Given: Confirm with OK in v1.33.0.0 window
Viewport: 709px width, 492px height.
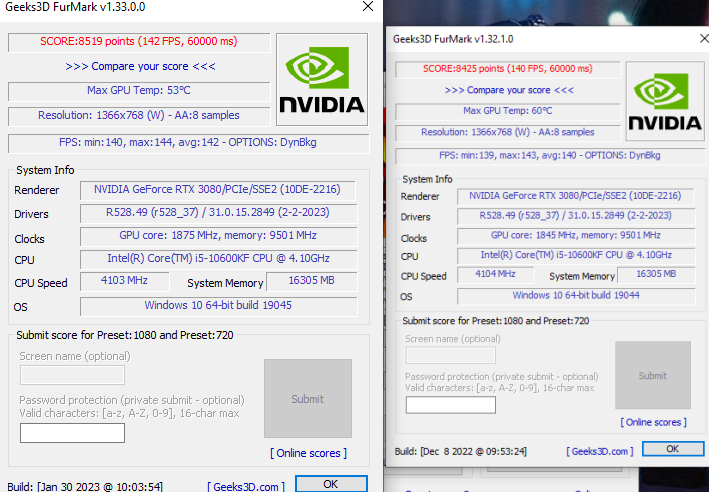Looking at the screenshot, I should coord(331,483).
